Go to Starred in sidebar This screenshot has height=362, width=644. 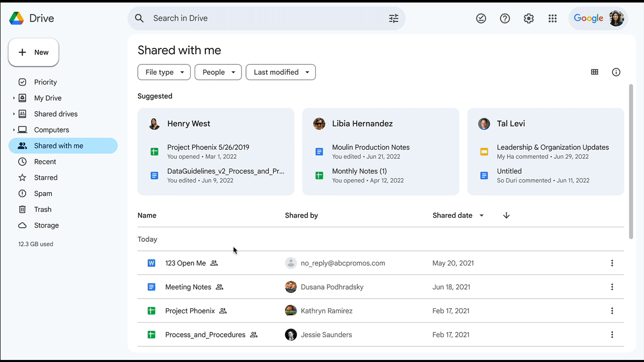pos(46,177)
